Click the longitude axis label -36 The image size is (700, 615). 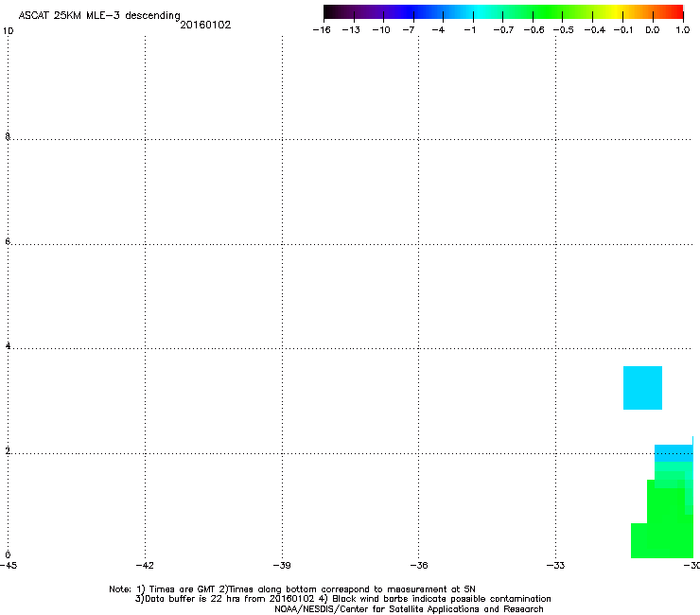coord(419,566)
